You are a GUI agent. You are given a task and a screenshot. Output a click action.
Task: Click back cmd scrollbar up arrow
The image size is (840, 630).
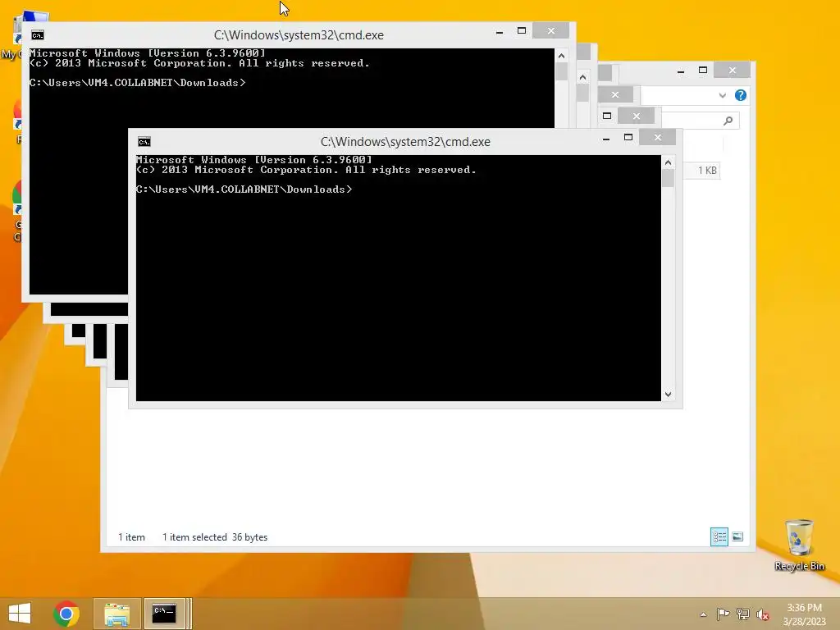coord(561,56)
